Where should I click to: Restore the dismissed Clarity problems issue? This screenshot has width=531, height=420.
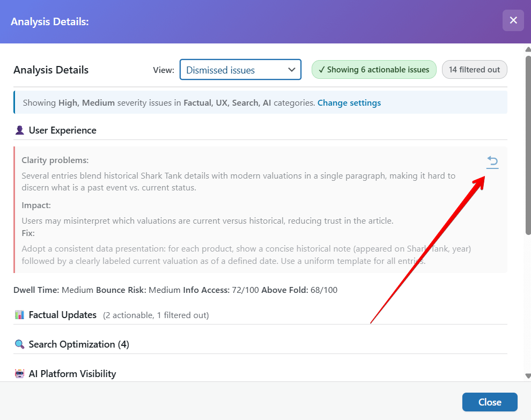[x=492, y=162]
